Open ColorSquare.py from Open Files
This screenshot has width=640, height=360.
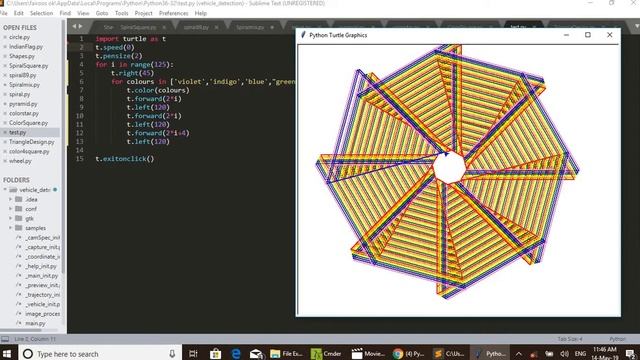click(29, 123)
